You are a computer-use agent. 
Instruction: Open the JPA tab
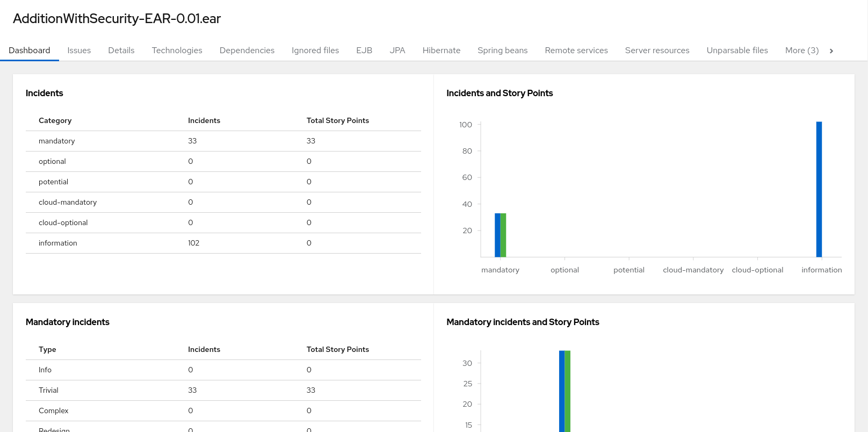[397, 51]
